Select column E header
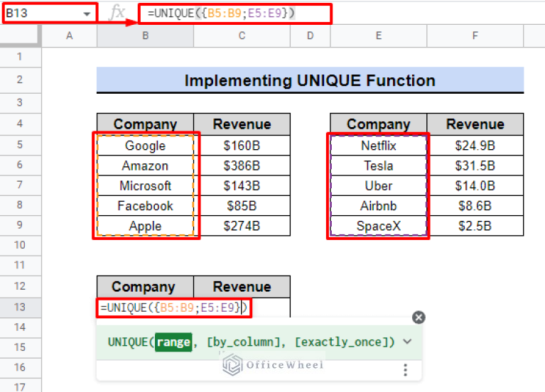Screen dimensions: 545x392 click(379, 36)
